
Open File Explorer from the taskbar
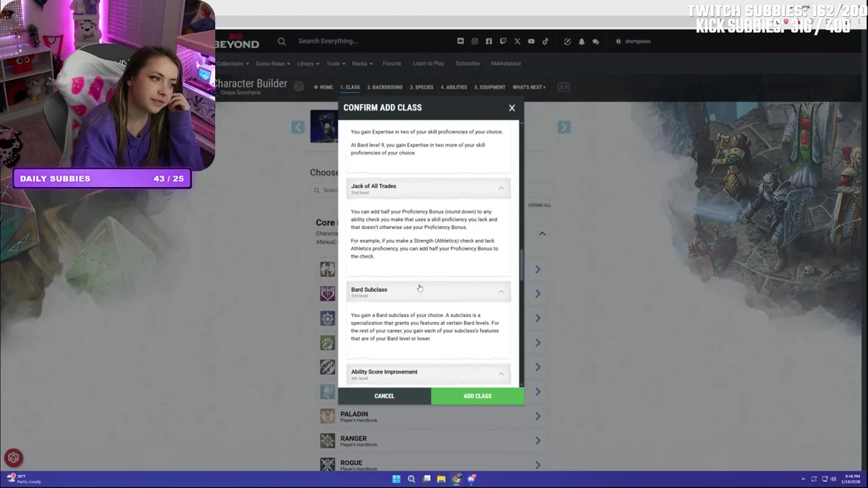[x=441, y=479]
